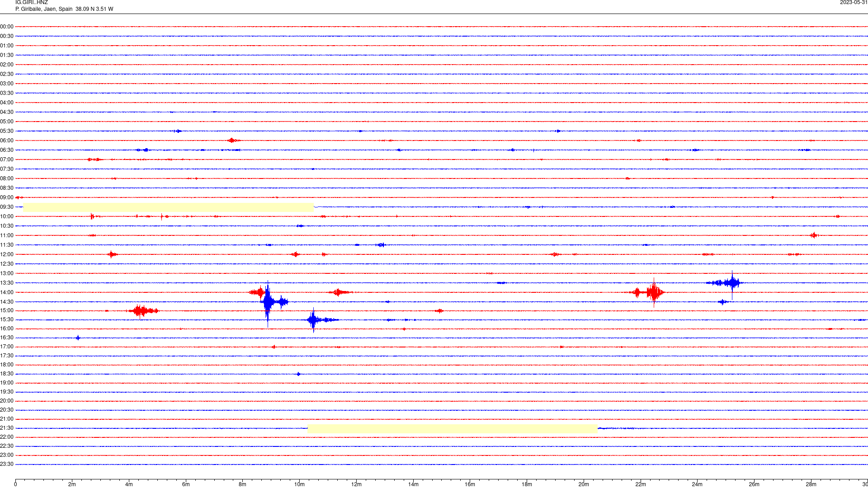Click the 14m tick label on time axis
The height and width of the screenshot is (488, 868).
tap(413, 484)
